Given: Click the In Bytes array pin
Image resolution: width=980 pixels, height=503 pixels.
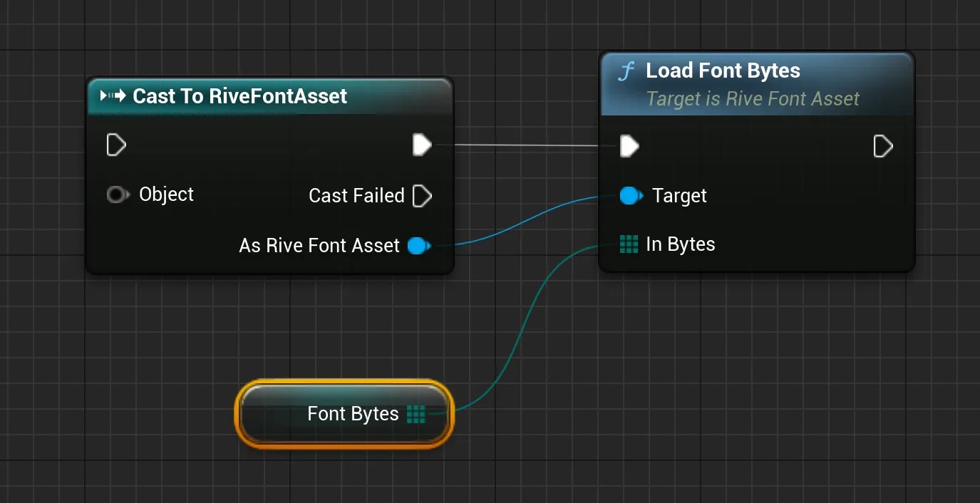Looking at the screenshot, I should pos(629,244).
